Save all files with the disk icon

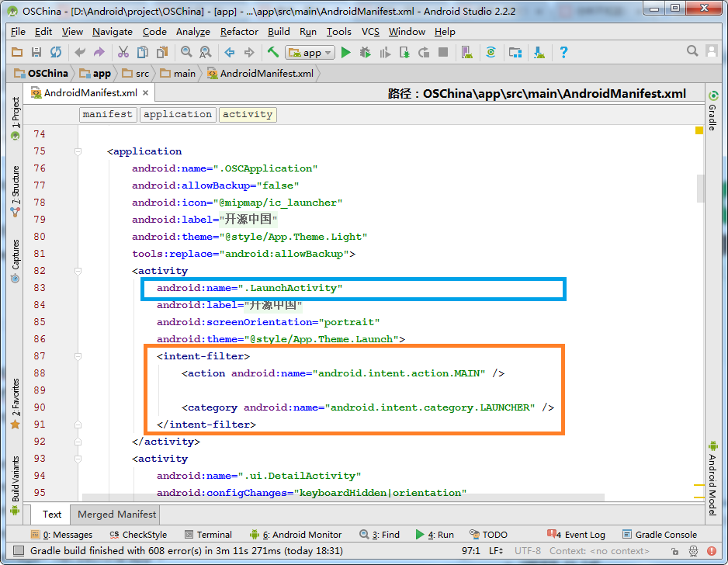36,53
